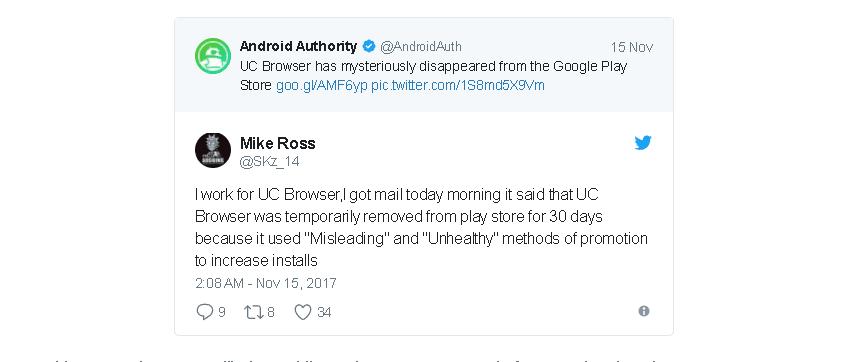This screenshot has height=362, width=850.
Task: Click the @AndroidAuth handle
Action: [x=421, y=47]
